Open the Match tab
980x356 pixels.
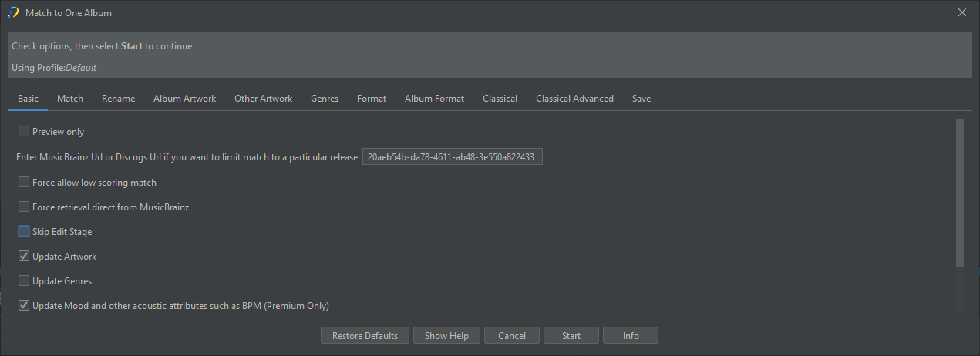pyautogui.click(x=70, y=99)
